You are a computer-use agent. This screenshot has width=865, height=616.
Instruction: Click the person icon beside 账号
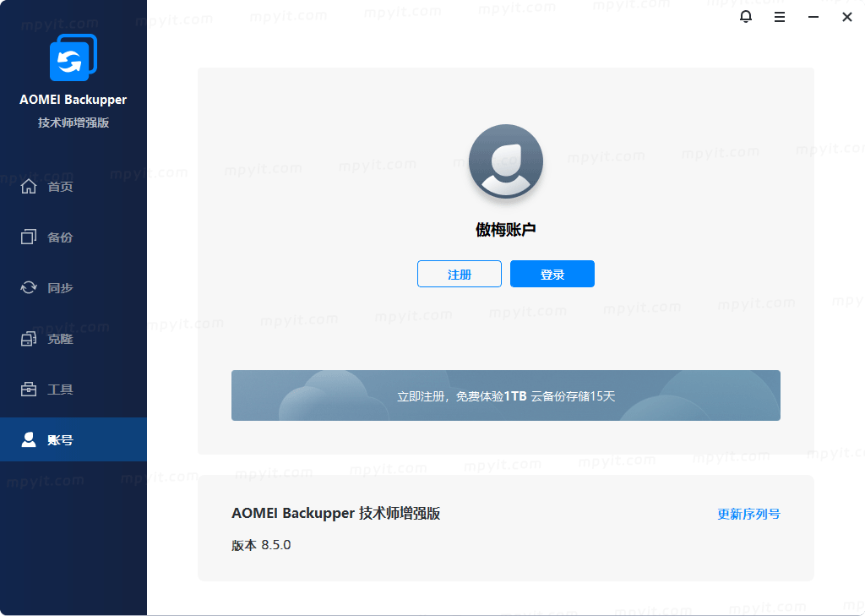click(x=29, y=439)
